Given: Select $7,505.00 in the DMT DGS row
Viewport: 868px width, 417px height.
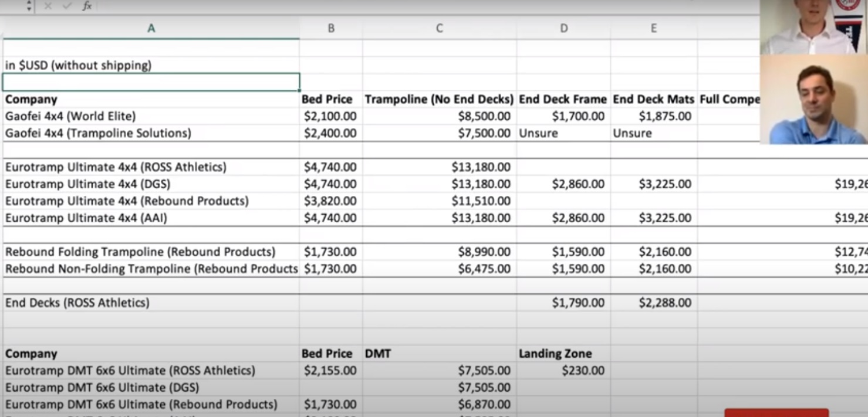Looking at the screenshot, I should click(439, 388).
